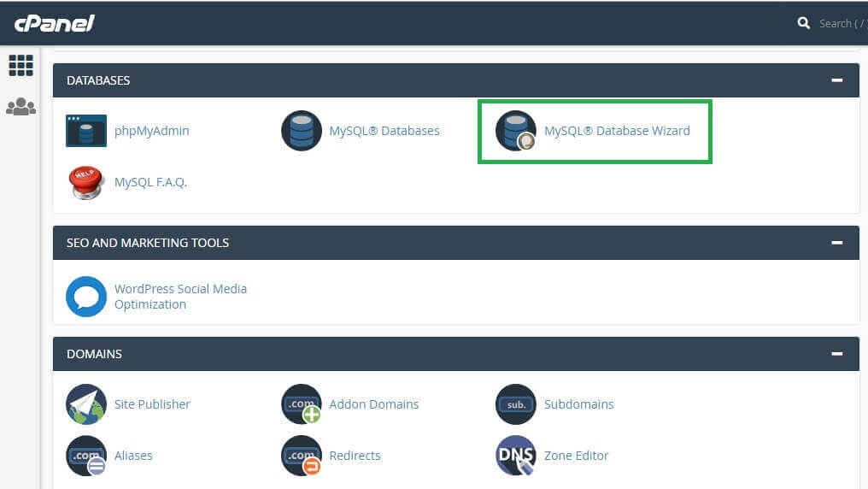Open the Zone Editor link
868x489 pixels.
(x=576, y=455)
